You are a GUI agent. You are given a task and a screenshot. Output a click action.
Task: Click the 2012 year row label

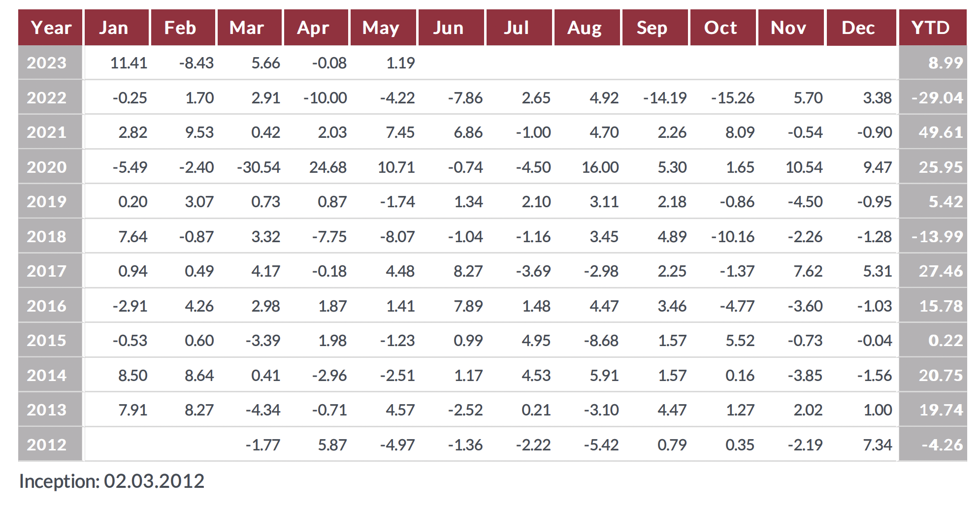(47, 445)
